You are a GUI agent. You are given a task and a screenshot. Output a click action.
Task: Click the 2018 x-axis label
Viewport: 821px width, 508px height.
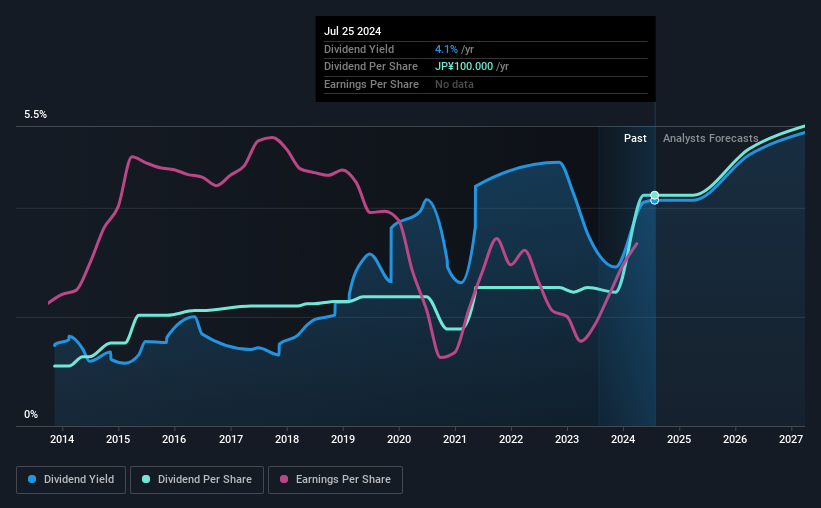point(287,439)
